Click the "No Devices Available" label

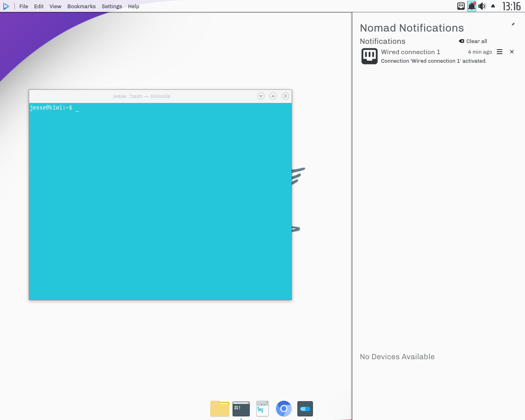[397, 356]
